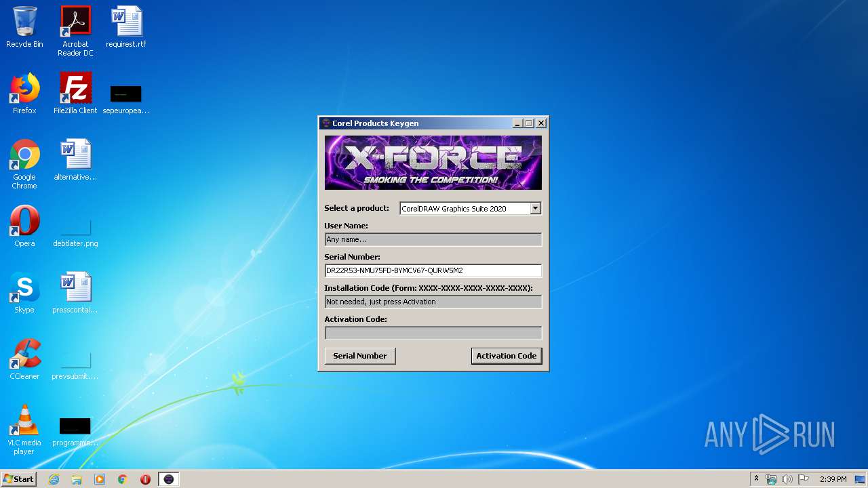Launch Google Chrome from the desktop
Image resolution: width=868 pixels, height=488 pixels.
tap(24, 164)
